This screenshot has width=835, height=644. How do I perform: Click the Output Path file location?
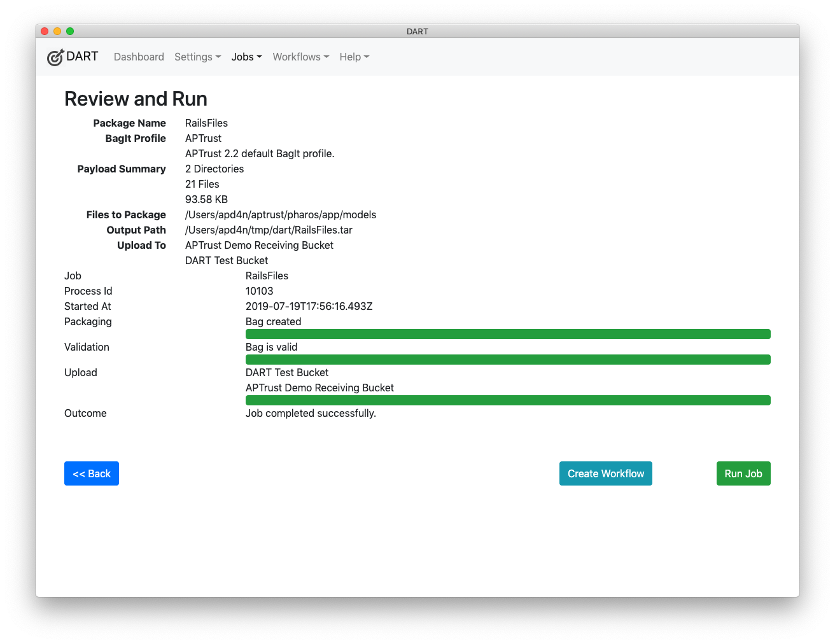click(269, 230)
